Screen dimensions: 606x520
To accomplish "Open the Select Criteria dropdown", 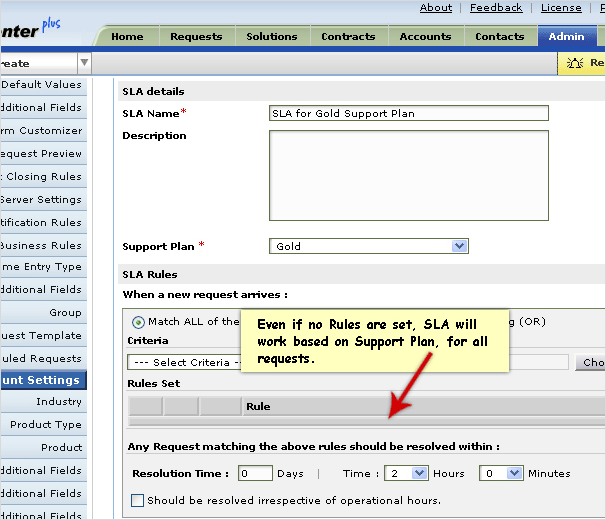I will pos(185,363).
